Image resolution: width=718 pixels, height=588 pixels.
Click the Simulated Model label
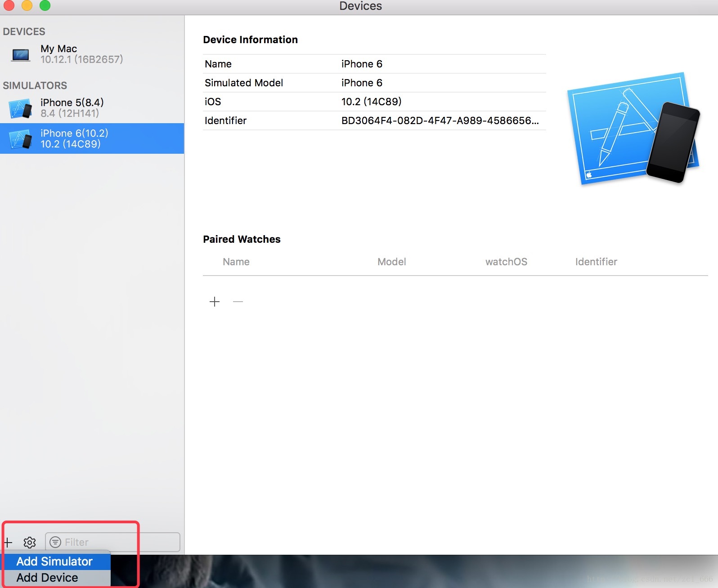(244, 83)
